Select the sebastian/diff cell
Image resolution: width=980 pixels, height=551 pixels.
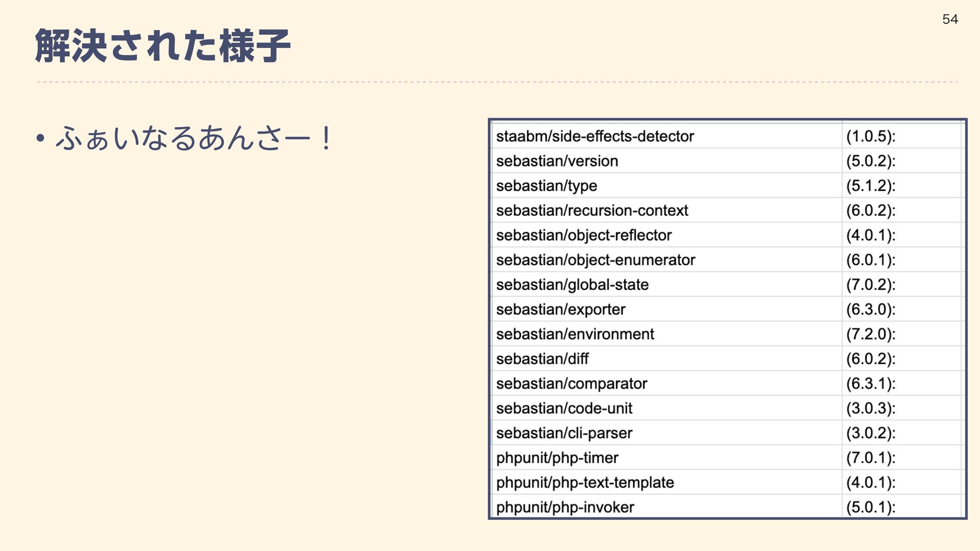(x=542, y=359)
